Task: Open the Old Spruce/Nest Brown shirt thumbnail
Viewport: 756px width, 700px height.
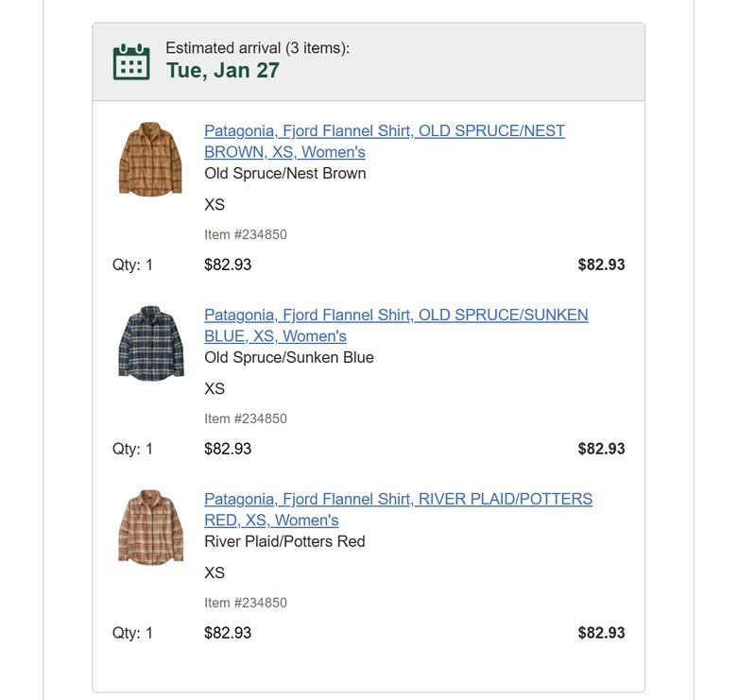Action: [149, 159]
